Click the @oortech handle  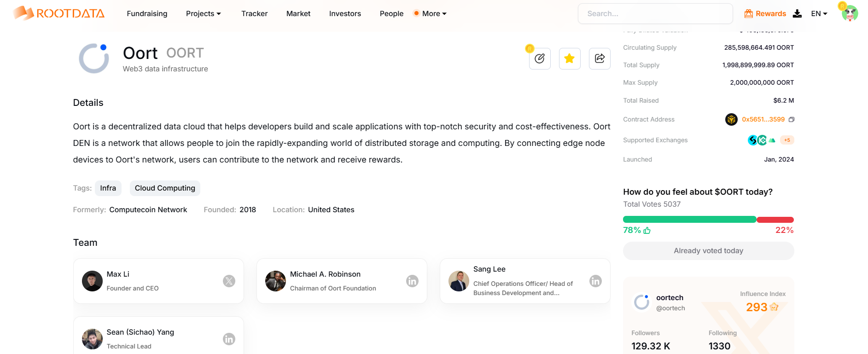(x=670, y=308)
